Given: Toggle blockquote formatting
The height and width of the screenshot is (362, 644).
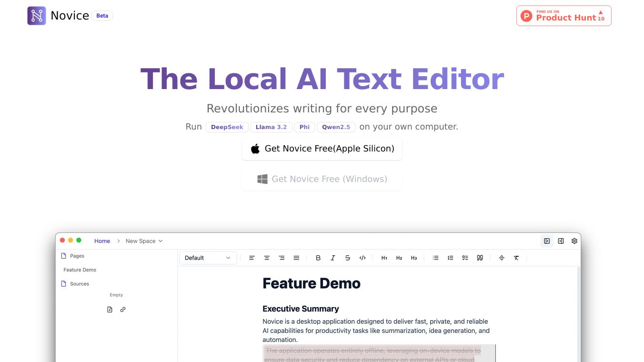Looking at the screenshot, I should tap(480, 258).
